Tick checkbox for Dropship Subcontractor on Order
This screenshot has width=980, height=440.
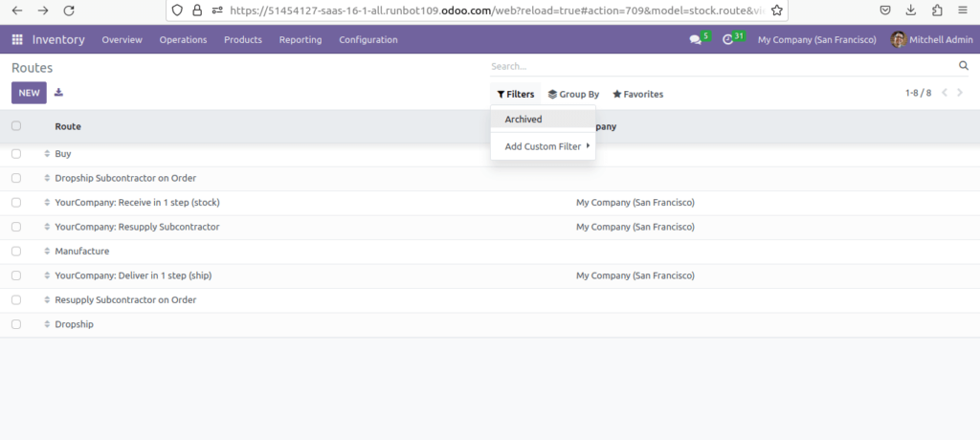pos(16,178)
